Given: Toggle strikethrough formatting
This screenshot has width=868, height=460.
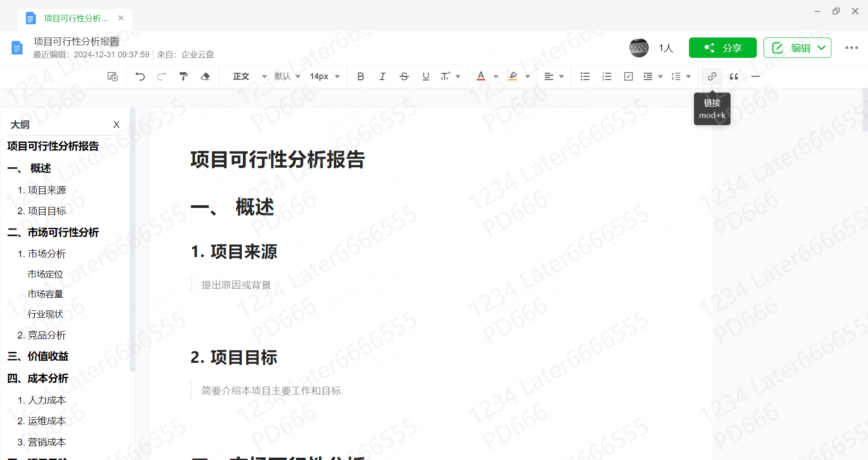Looking at the screenshot, I should [404, 76].
